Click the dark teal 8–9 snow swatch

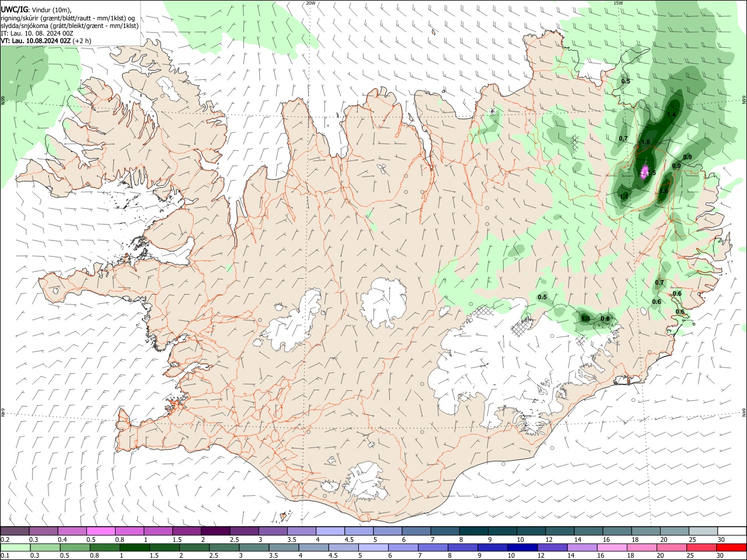[x=473, y=531]
